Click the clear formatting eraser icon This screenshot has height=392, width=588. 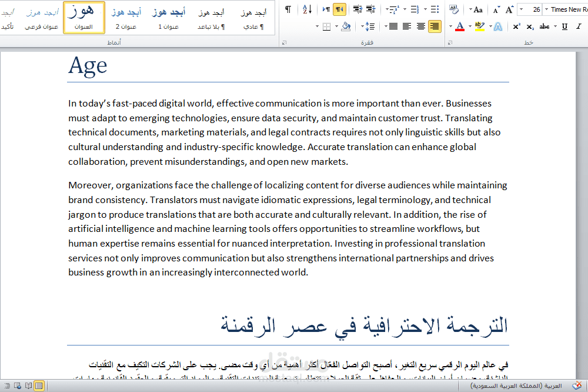[454, 9]
